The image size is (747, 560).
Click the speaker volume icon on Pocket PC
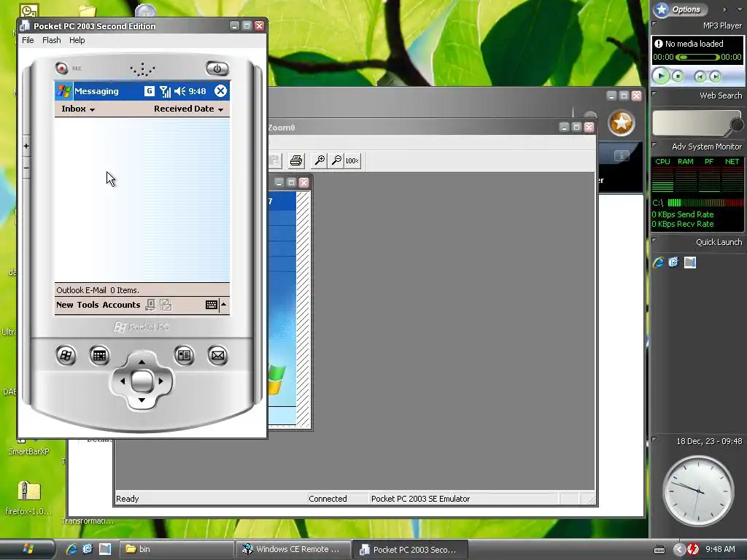[179, 91]
